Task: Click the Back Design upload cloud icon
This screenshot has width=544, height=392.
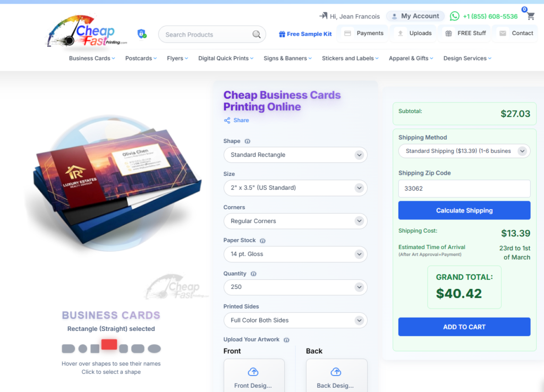Action: (x=336, y=372)
